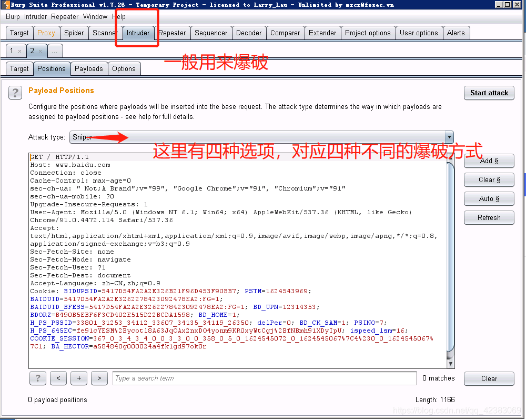
Task: Switch to the Scanner tab
Action: [x=105, y=33]
